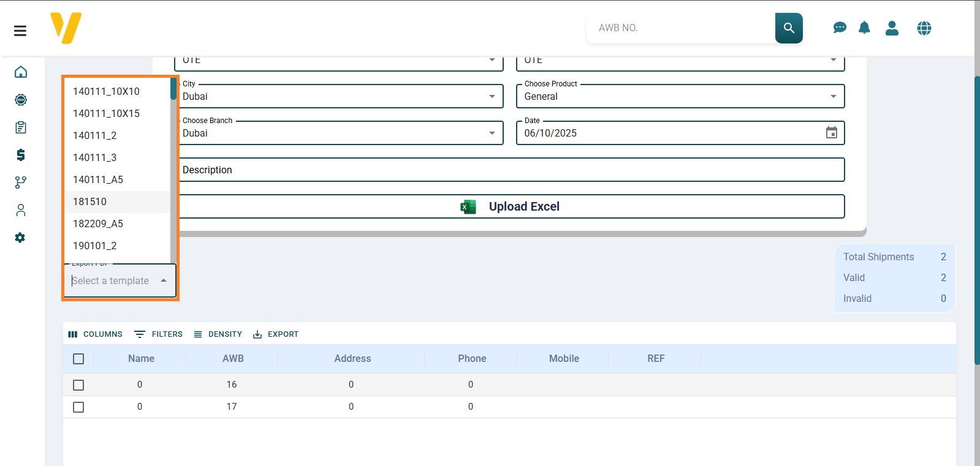
Task: Open the Choose Product dropdown
Action: 680,96
